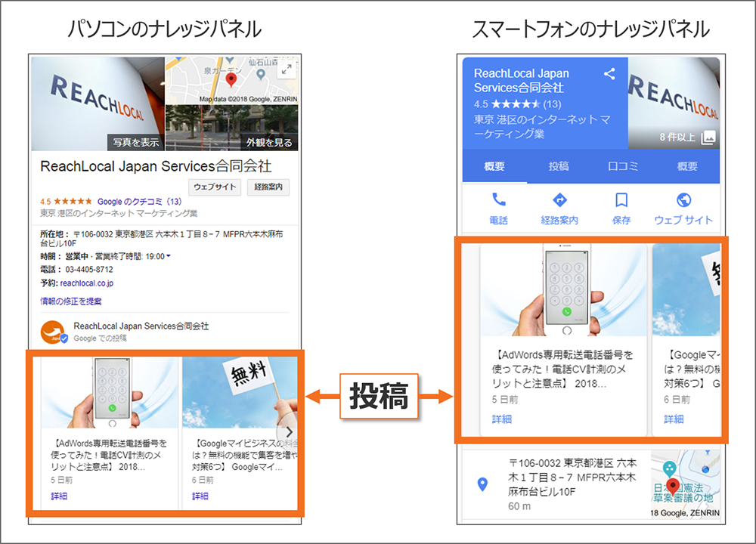This screenshot has width=756, height=544.
Task: Click the phone number 03-4405-8712
Action: pyautogui.click(x=89, y=269)
